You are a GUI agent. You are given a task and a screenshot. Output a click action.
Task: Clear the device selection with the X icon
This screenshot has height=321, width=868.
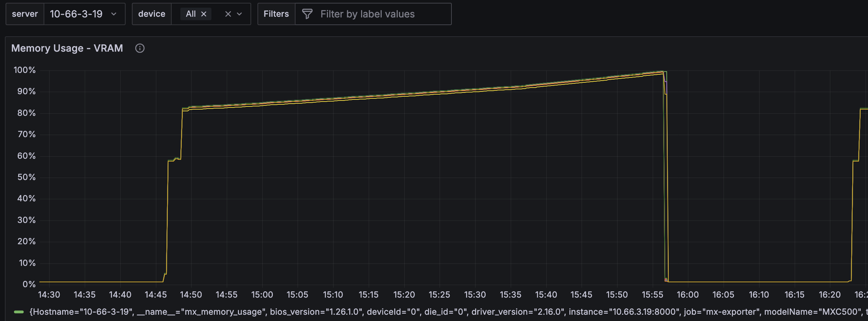[228, 14]
